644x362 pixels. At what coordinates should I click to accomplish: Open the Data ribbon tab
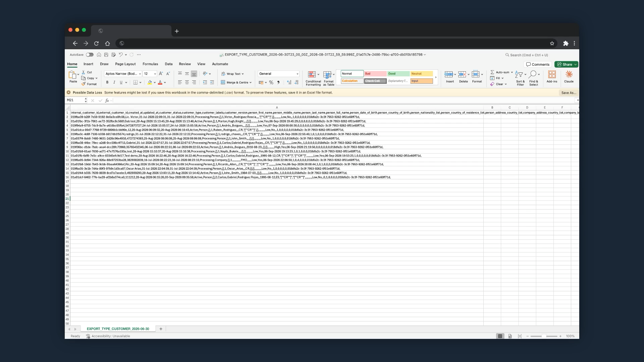pyautogui.click(x=169, y=64)
